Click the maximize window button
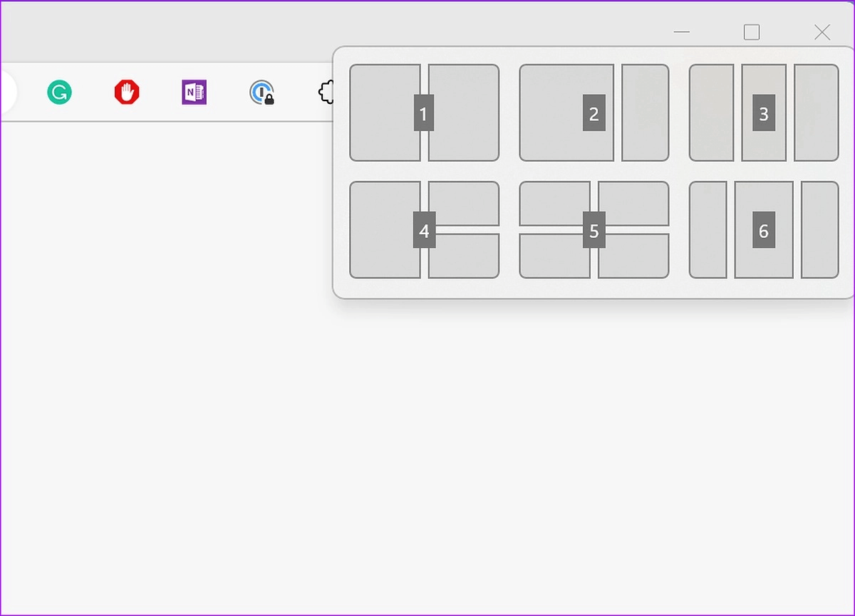This screenshot has height=616, width=855. point(752,32)
